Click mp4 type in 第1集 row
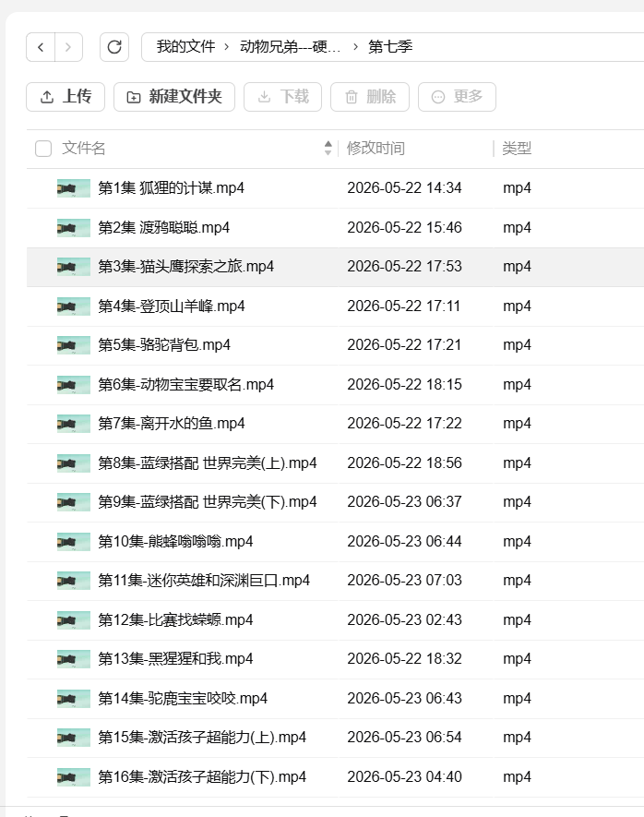644x817 pixels. pyautogui.click(x=517, y=188)
